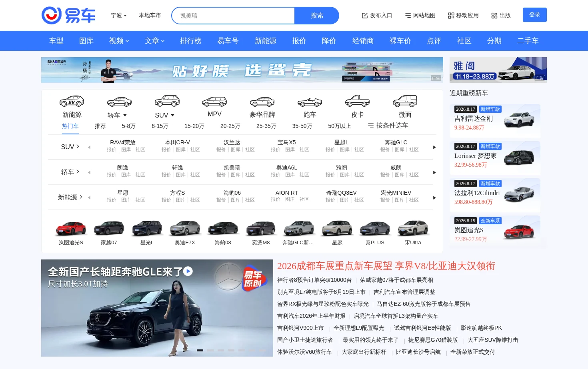Viewport: 588px width, 369px height.
Task: Show previous 轿车 models with left arrow
Action: tap(89, 173)
